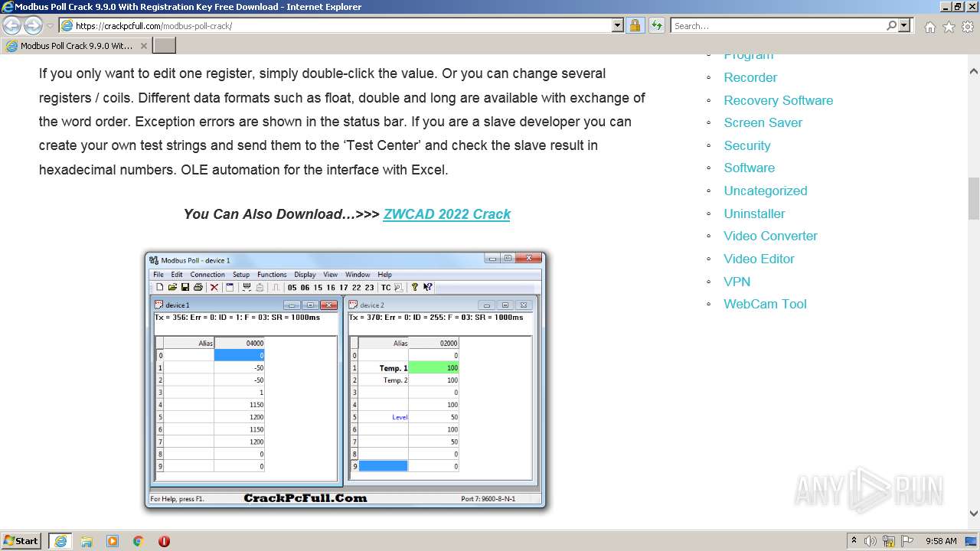
Task: Click the vertical scrollbar thumb
Action: point(974,199)
